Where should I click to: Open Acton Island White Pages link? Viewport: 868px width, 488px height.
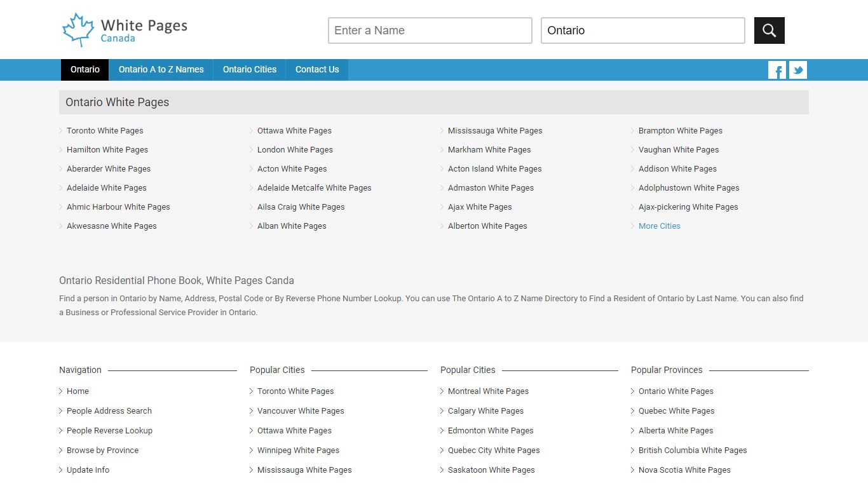[x=495, y=169]
